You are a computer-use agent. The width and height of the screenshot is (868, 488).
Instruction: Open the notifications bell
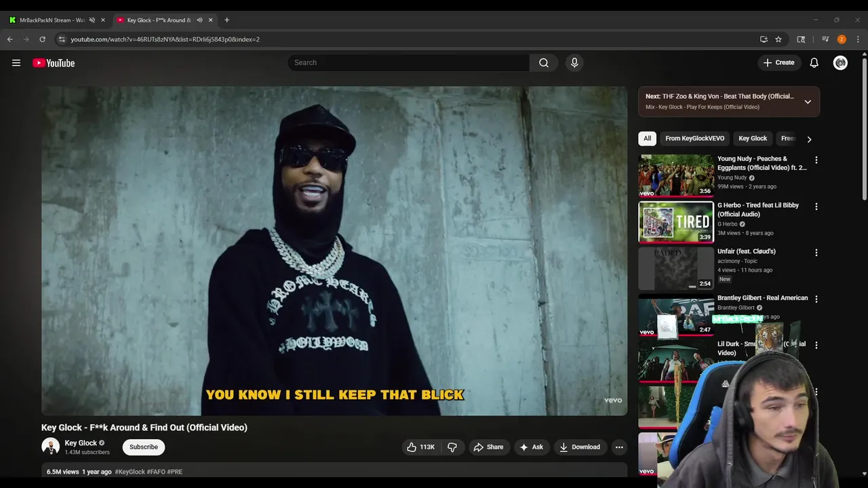pyautogui.click(x=814, y=62)
